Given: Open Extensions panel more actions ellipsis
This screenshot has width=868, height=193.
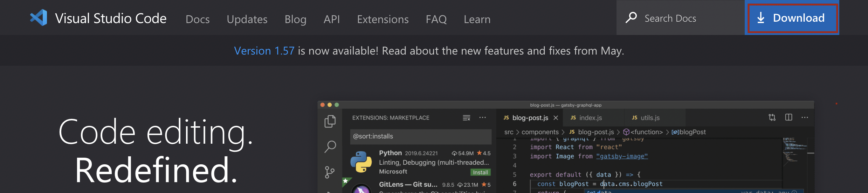Looking at the screenshot, I should coord(483,117).
